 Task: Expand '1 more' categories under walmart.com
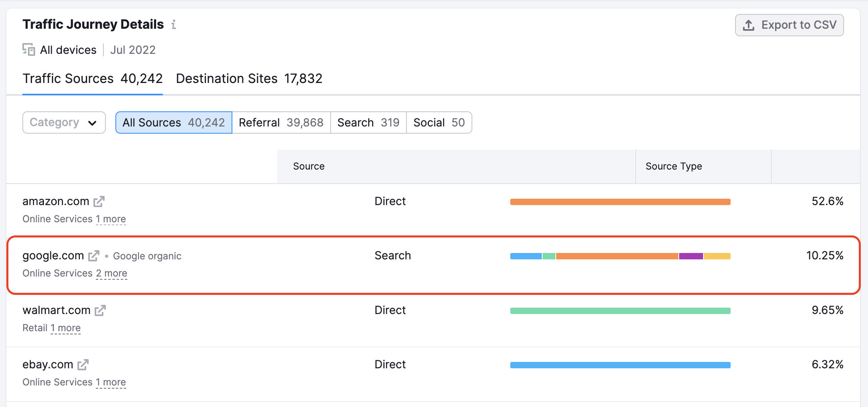click(x=65, y=328)
